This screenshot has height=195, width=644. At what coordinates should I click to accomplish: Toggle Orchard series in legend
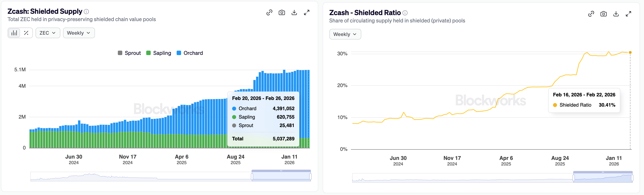pos(190,53)
